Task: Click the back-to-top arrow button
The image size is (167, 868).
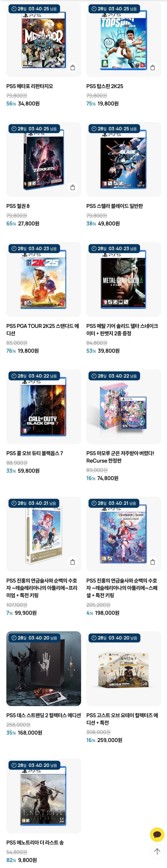Action: pos(157,851)
